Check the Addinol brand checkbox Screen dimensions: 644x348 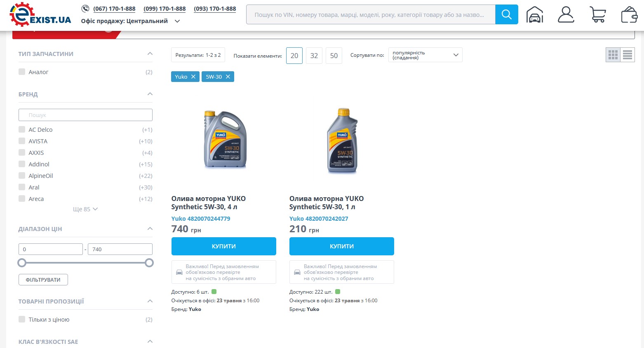click(x=22, y=164)
